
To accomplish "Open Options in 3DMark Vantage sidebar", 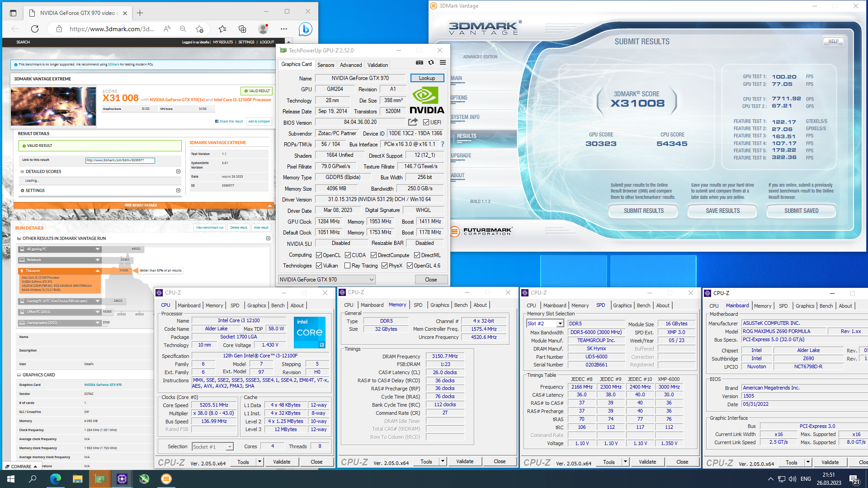I will (458, 98).
